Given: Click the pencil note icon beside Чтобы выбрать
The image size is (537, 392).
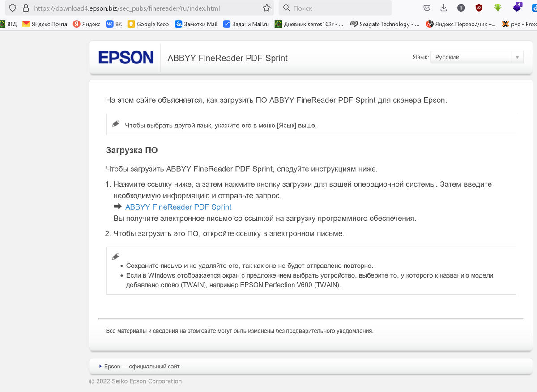Looking at the screenshot, I should coord(116,124).
